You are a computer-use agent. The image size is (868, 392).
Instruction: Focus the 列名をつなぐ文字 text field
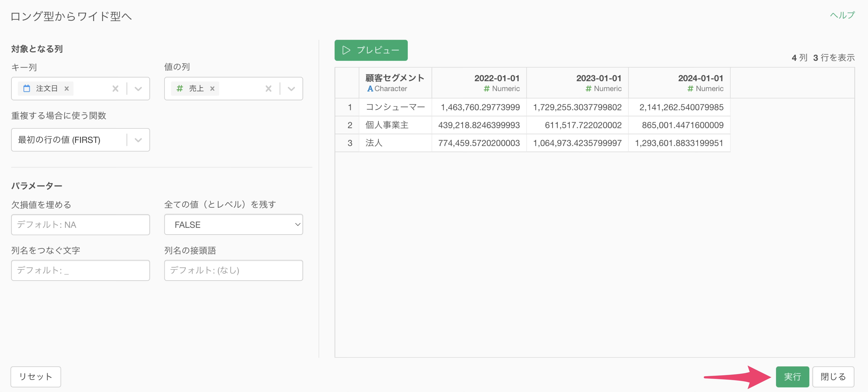pos(80,270)
